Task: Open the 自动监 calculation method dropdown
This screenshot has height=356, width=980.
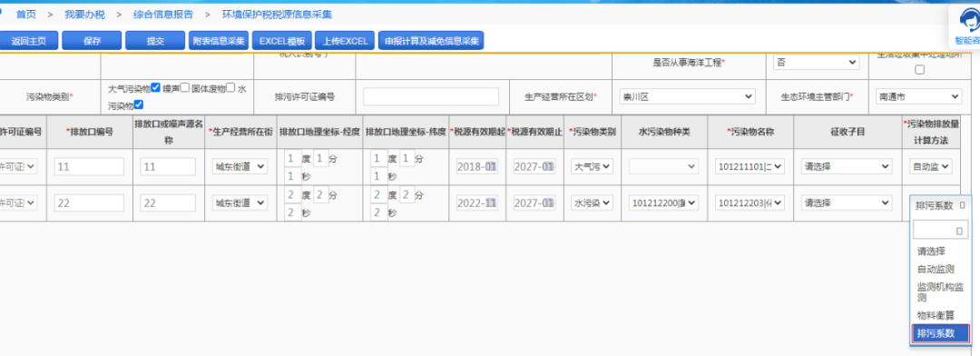Action: [x=931, y=166]
